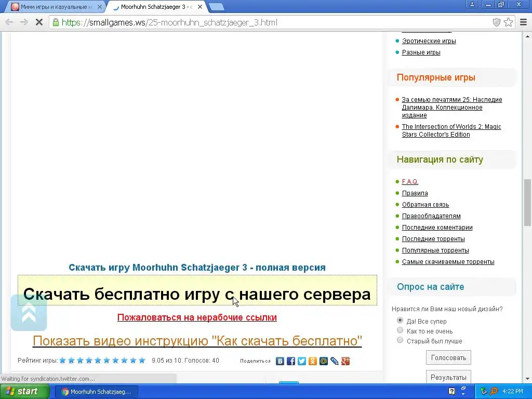Share via the blue pencil LiveJournal icon
The height and width of the screenshot is (399, 532).
tap(334, 361)
